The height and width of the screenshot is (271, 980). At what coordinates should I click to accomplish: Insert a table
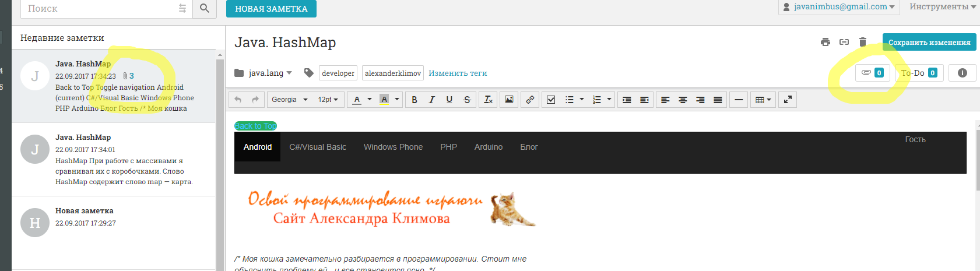[x=759, y=100]
